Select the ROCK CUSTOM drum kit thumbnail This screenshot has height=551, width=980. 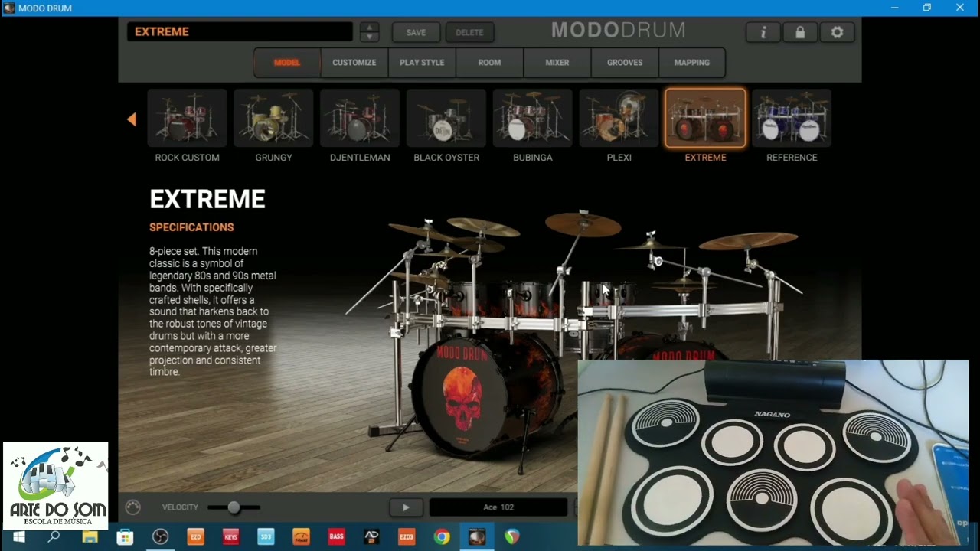187,118
